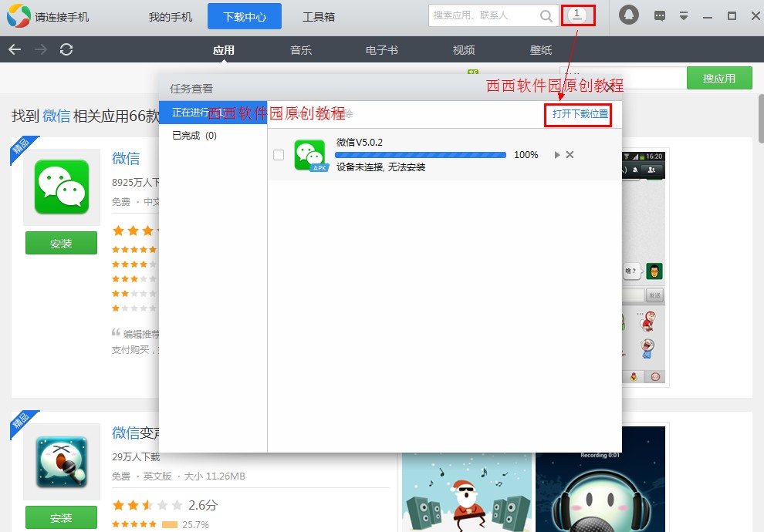764x532 pixels.
Task: Click the green 搜应用 button
Action: 719,78
